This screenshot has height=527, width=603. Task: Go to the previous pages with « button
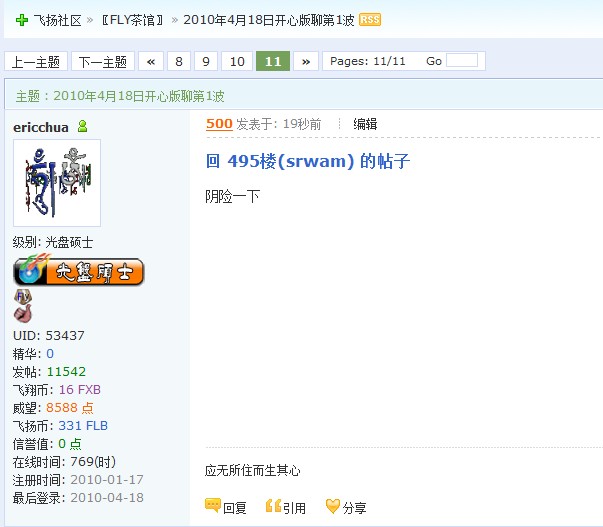151,61
